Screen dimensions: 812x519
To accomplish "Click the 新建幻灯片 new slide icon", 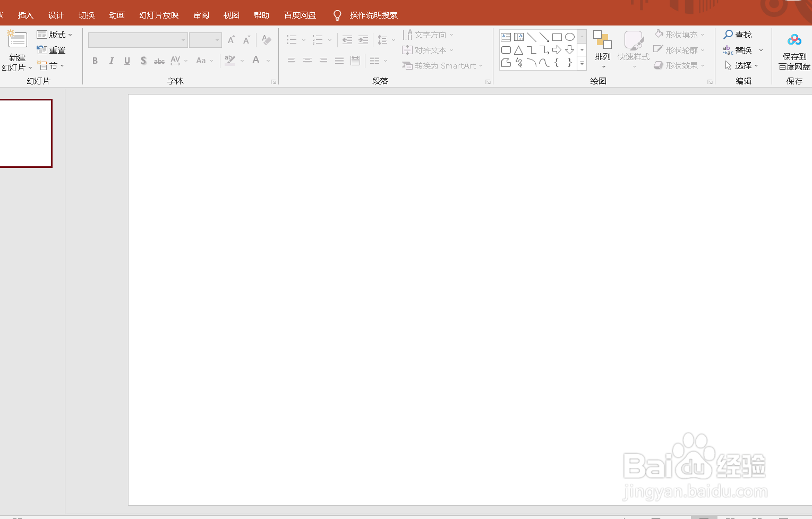I will tap(17, 40).
